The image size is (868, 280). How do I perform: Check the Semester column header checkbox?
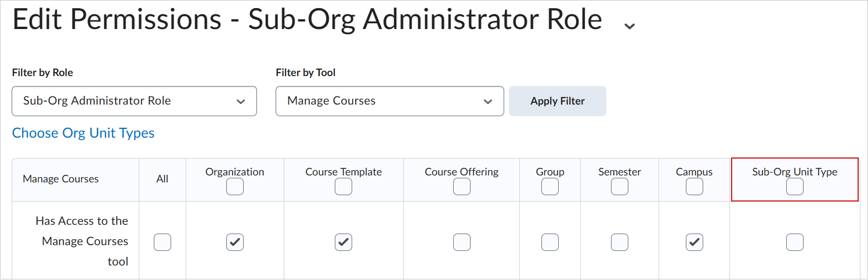click(620, 186)
